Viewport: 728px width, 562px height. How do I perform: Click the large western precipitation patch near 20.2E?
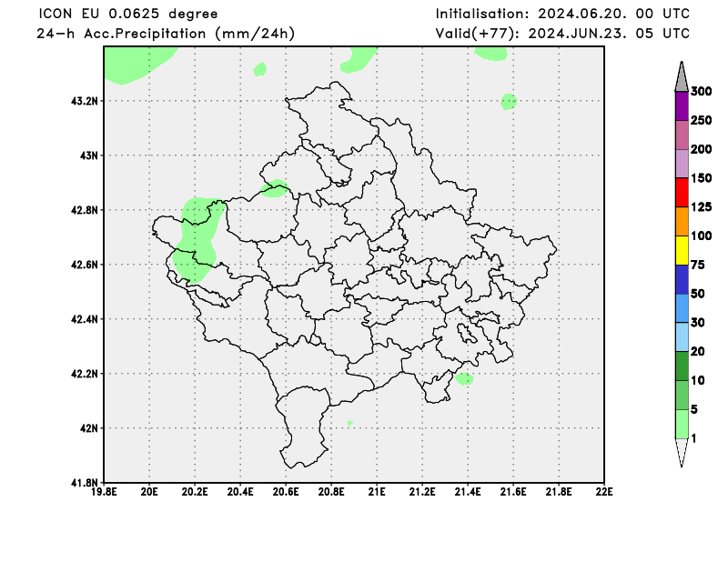197,239
